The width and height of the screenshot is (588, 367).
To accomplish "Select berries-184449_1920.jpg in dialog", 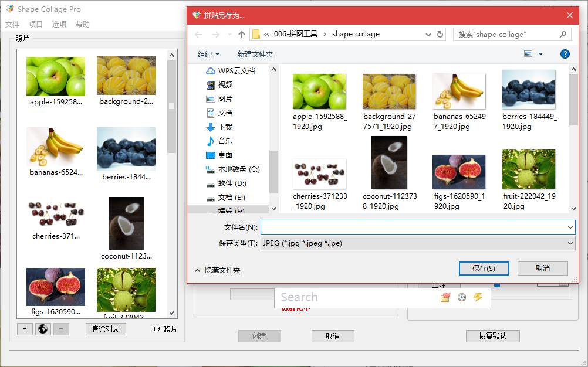I will (529, 100).
